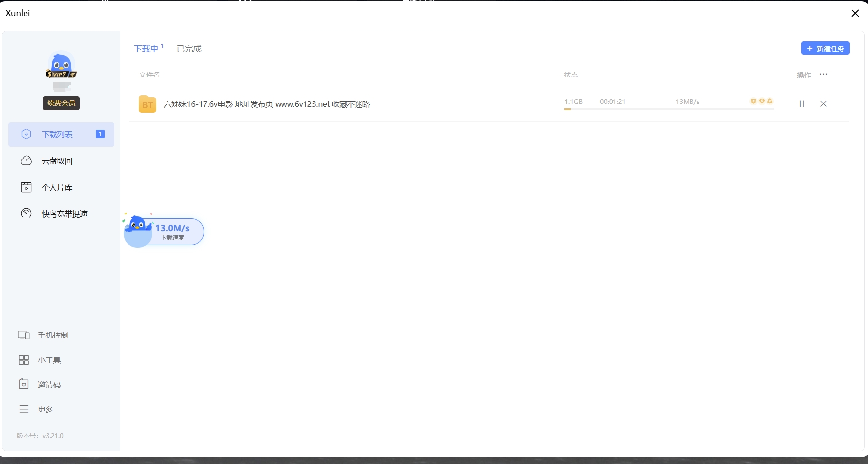The width and height of the screenshot is (868, 464).
Task: Click the invitation code gift icon
Action: pyautogui.click(x=24, y=384)
